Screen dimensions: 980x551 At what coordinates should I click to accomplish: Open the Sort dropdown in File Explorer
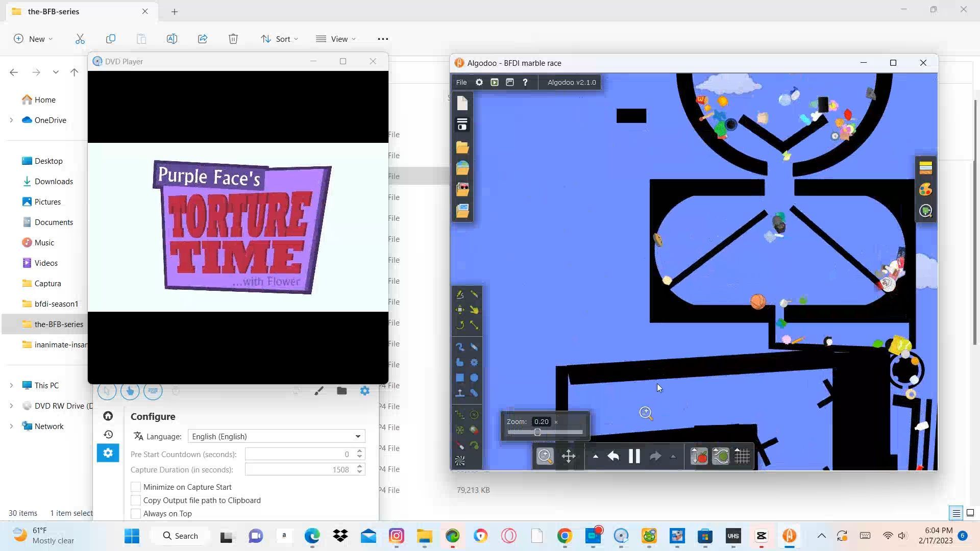click(279, 39)
